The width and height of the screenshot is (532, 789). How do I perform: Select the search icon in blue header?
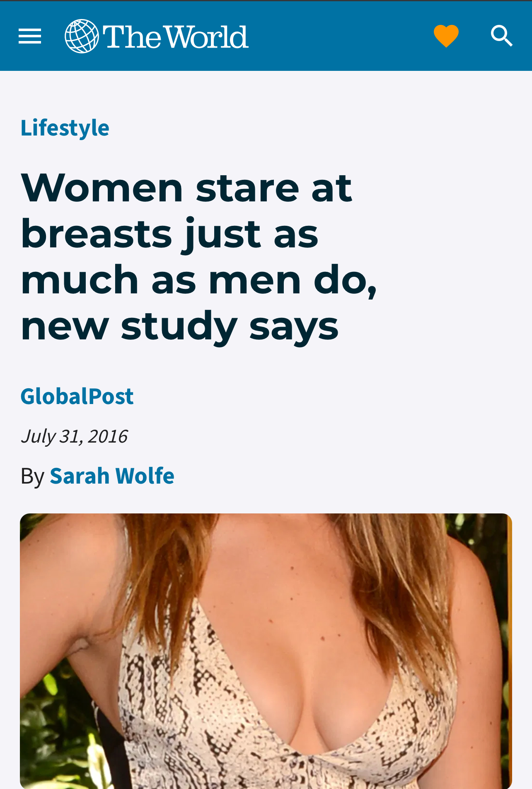(502, 36)
